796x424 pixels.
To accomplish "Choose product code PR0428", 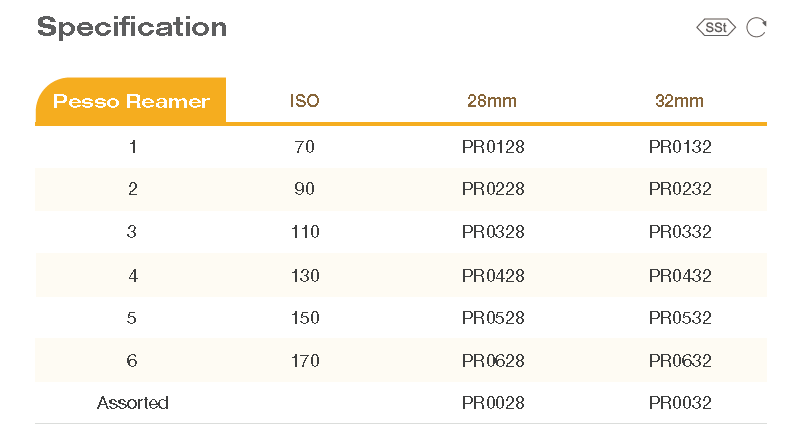I will coord(493,275).
